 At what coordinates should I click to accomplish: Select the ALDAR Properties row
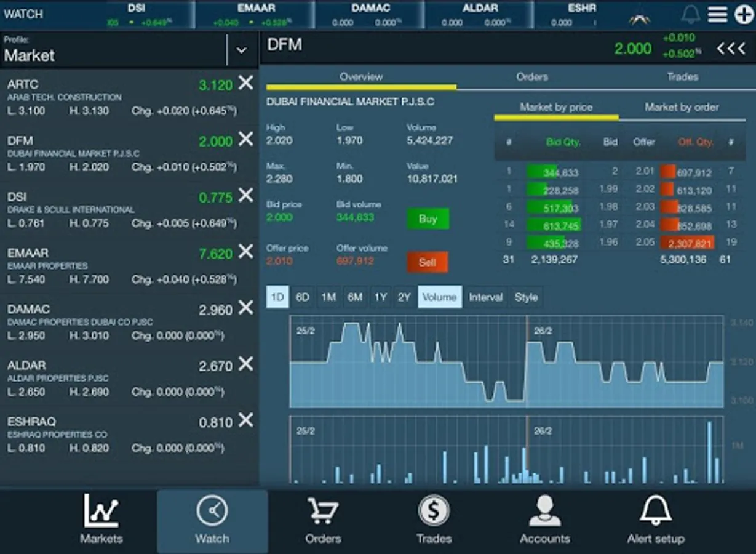pos(129,379)
